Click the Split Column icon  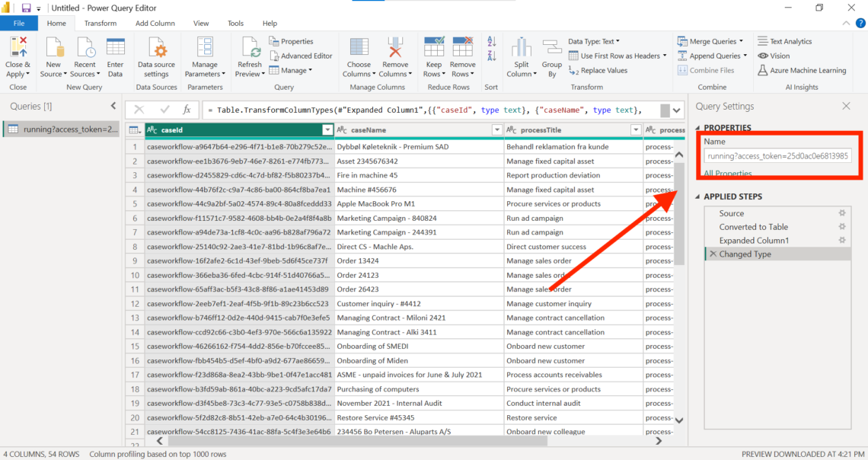pyautogui.click(x=521, y=49)
